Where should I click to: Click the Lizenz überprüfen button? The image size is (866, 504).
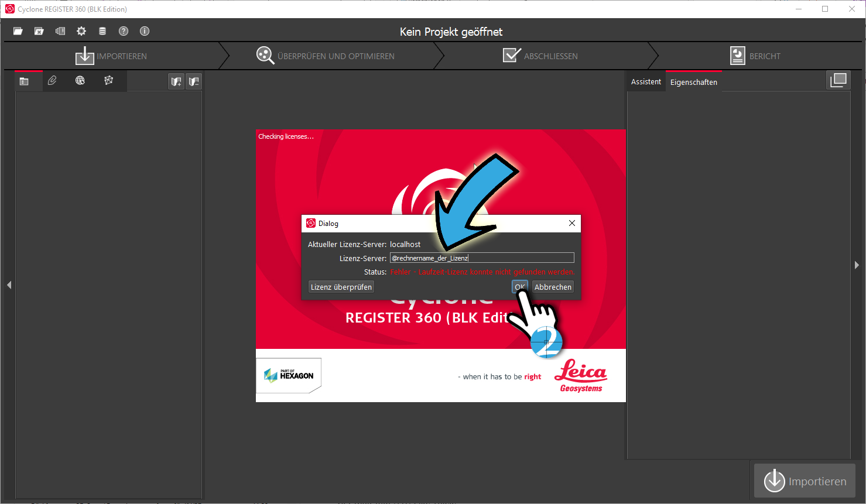341,287
